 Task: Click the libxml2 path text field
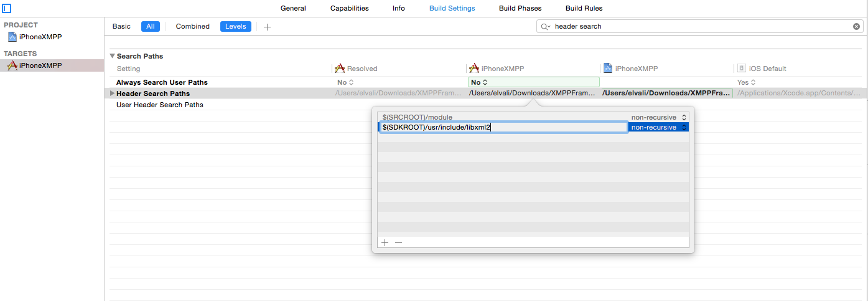click(x=503, y=127)
